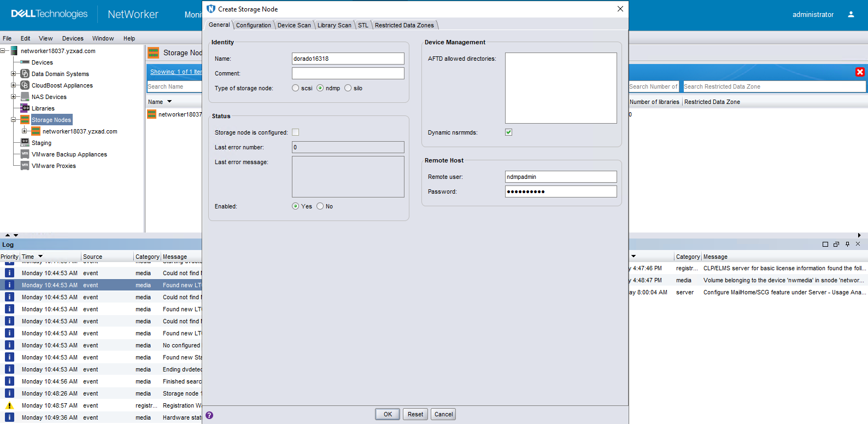Expand the CloudBoost Appliances tree node

point(14,85)
